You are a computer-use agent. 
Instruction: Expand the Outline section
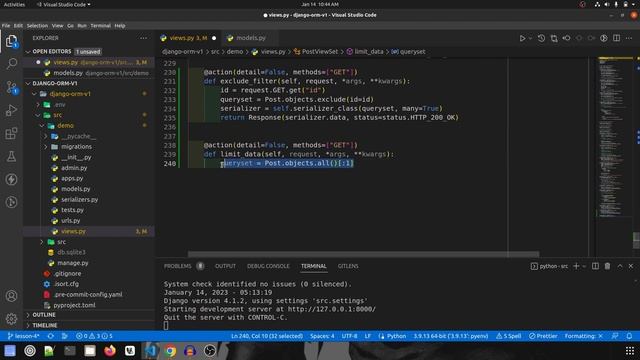pyautogui.click(x=90, y=315)
